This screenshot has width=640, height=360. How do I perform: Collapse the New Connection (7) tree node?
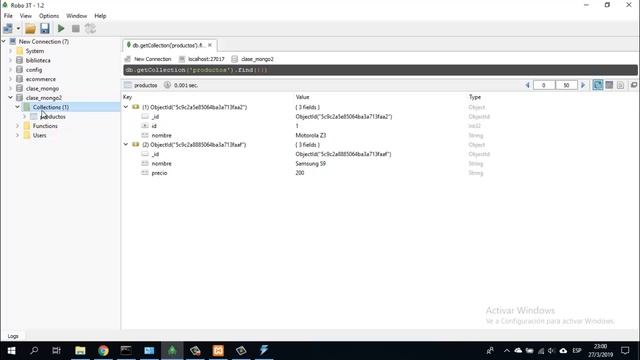click(x=4, y=42)
